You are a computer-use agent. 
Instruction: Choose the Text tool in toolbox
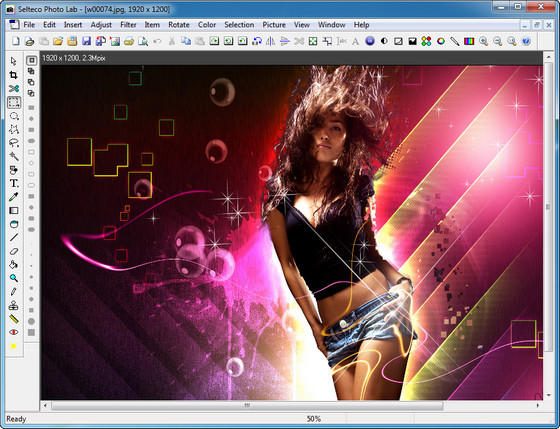pos(14,183)
